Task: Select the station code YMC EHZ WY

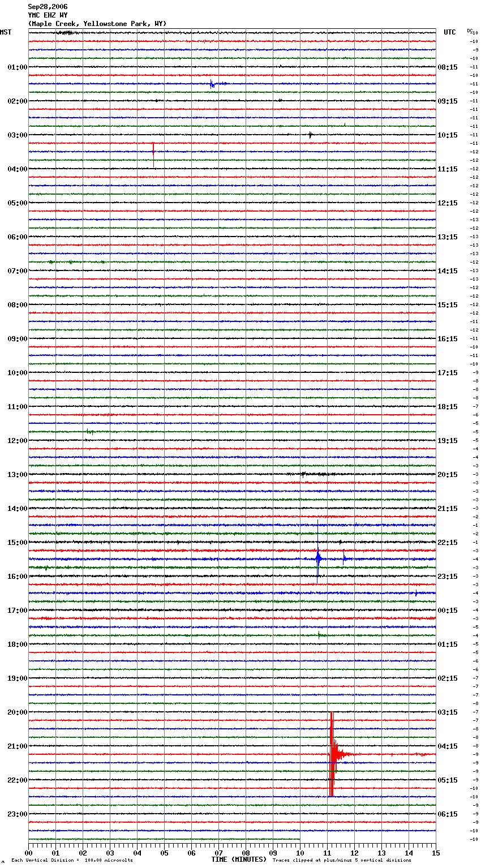Action: (x=48, y=15)
